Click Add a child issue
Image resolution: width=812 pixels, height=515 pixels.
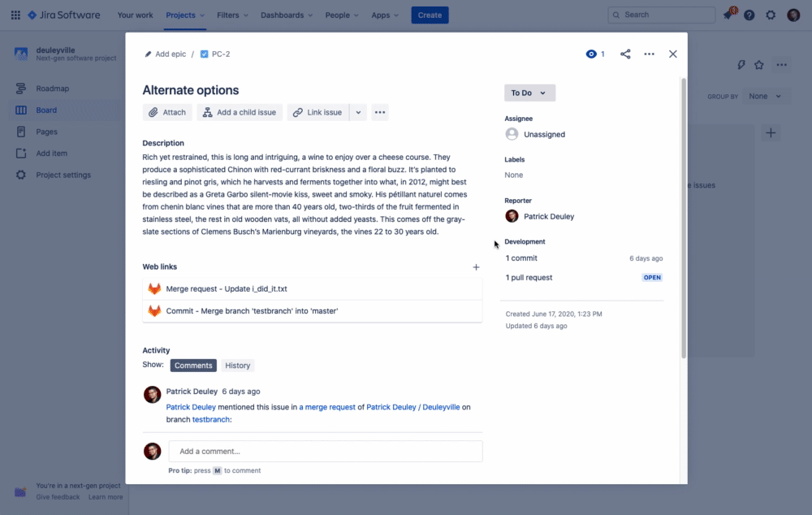[x=240, y=112]
